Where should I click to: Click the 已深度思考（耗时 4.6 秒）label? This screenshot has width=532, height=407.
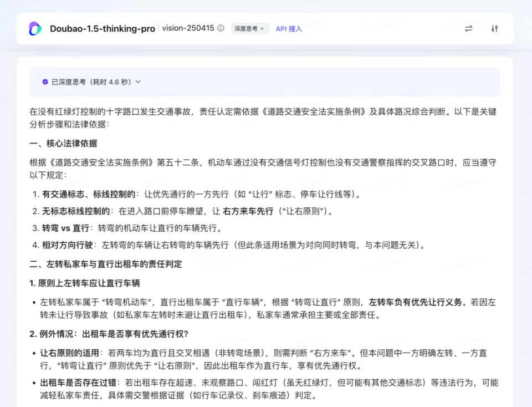point(91,82)
